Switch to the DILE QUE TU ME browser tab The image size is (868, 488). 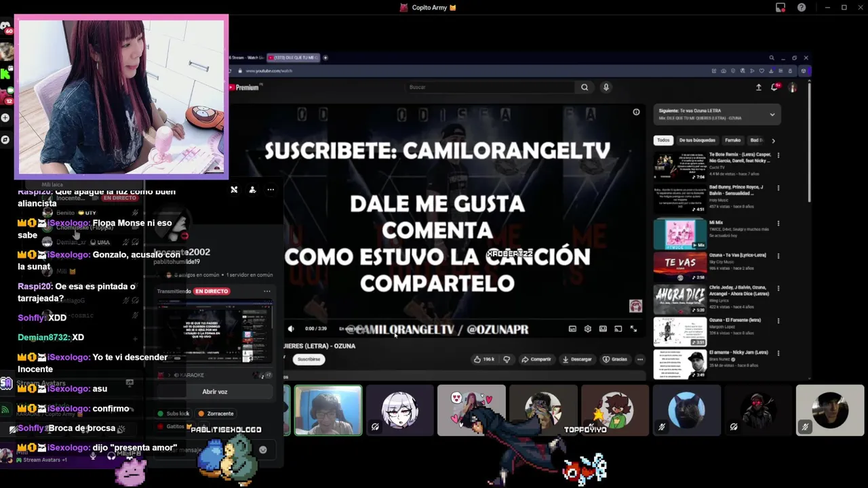coord(292,58)
